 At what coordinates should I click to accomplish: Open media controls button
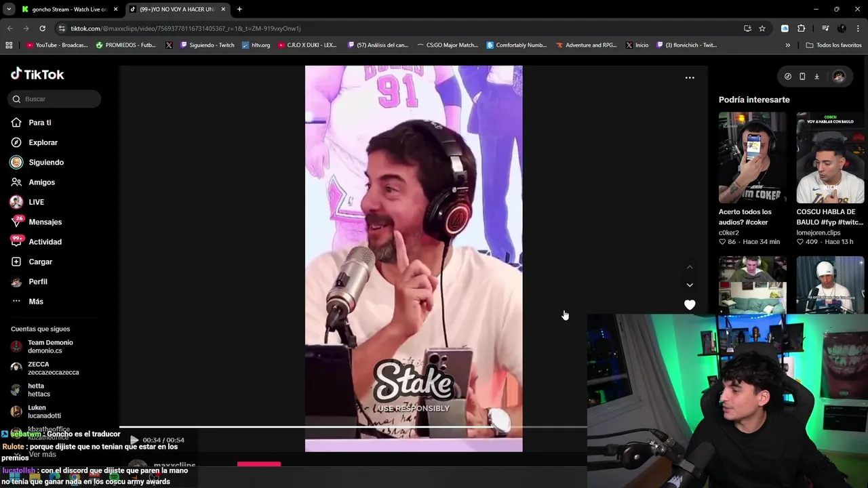click(x=825, y=28)
